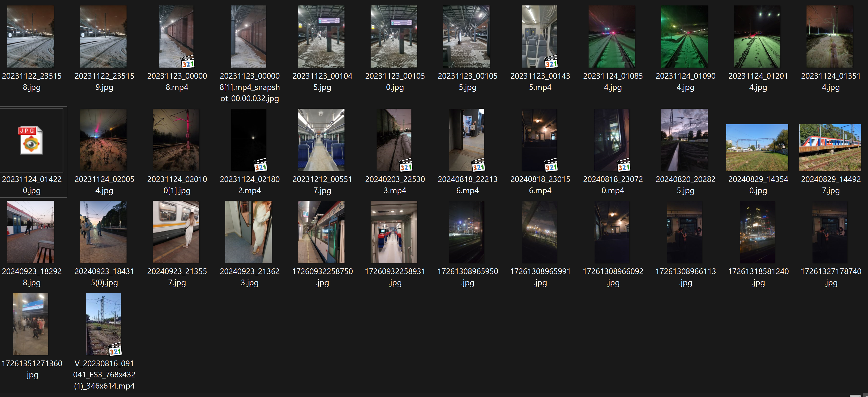Image resolution: width=868 pixels, height=397 pixels.
Task: Select the 17261318581240.jpg night skyline photo
Action: 757,232
